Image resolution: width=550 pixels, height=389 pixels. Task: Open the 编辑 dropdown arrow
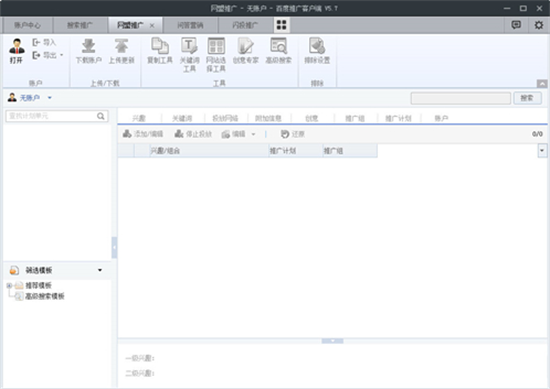point(253,134)
